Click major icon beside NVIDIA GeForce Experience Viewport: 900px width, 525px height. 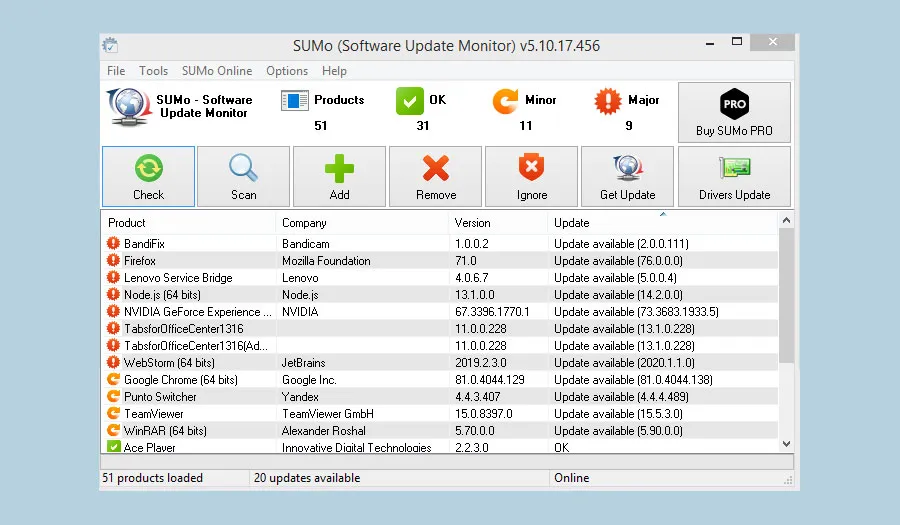[113, 312]
